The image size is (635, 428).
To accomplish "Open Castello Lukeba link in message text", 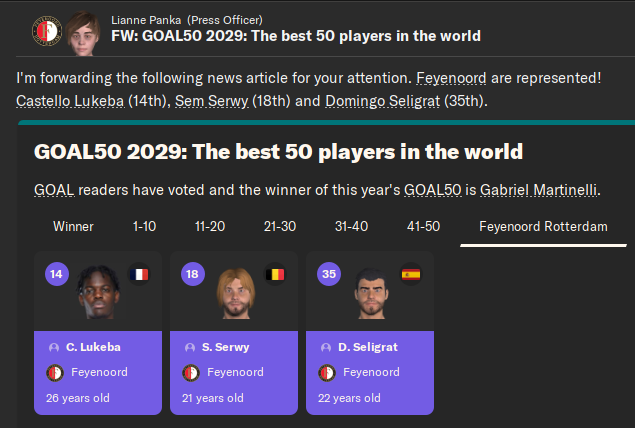I will coord(70,101).
